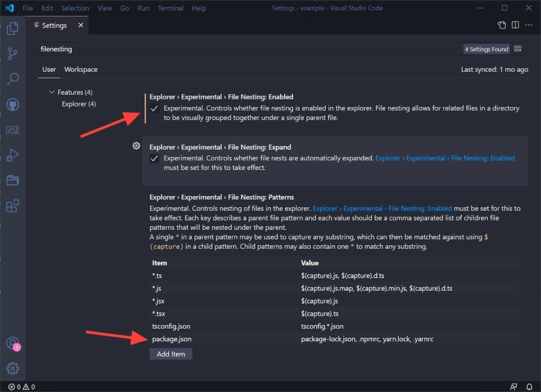
Task: Open the Help menu
Action: point(199,8)
